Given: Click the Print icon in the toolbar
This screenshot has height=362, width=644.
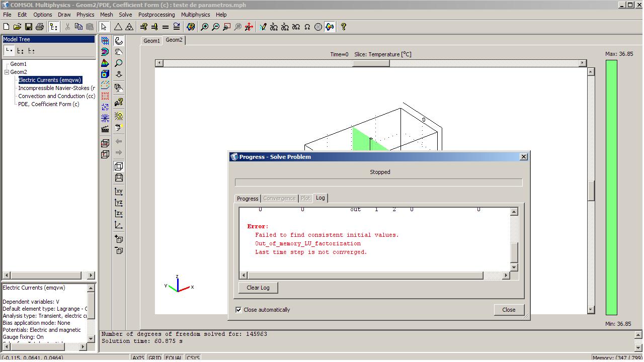Looking at the screenshot, I should coord(39,27).
